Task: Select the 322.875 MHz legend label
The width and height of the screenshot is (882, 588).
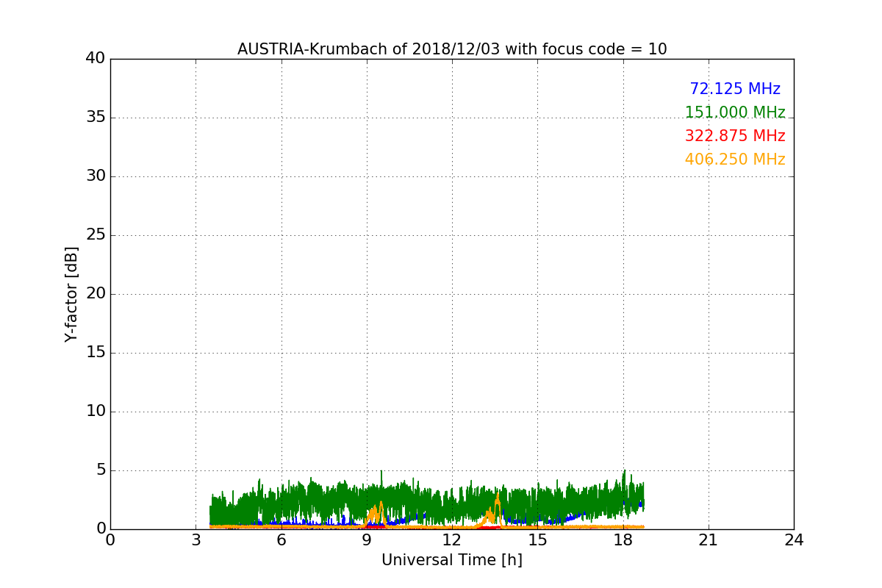Action: [735, 136]
